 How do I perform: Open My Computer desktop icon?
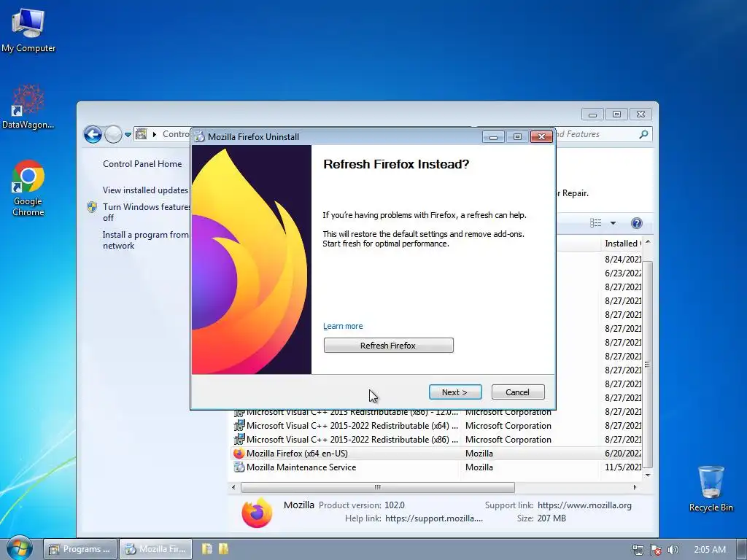click(x=28, y=30)
